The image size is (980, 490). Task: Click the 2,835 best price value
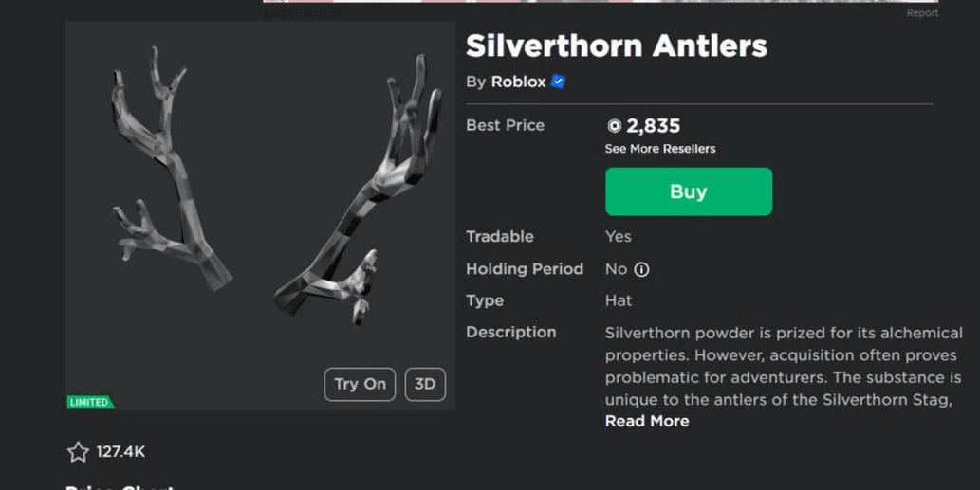pyautogui.click(x=653, y=126)
